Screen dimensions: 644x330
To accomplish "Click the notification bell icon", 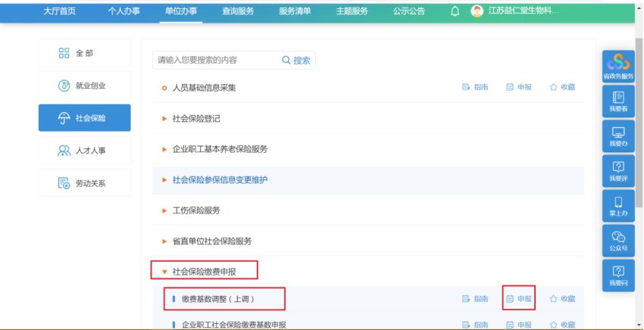I will (455, 11).
